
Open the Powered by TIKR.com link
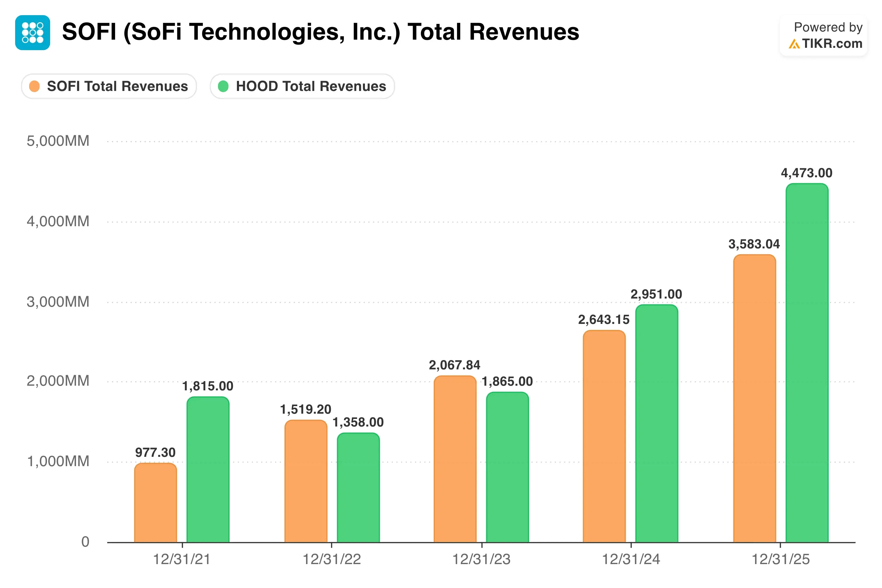coord(823,36)
